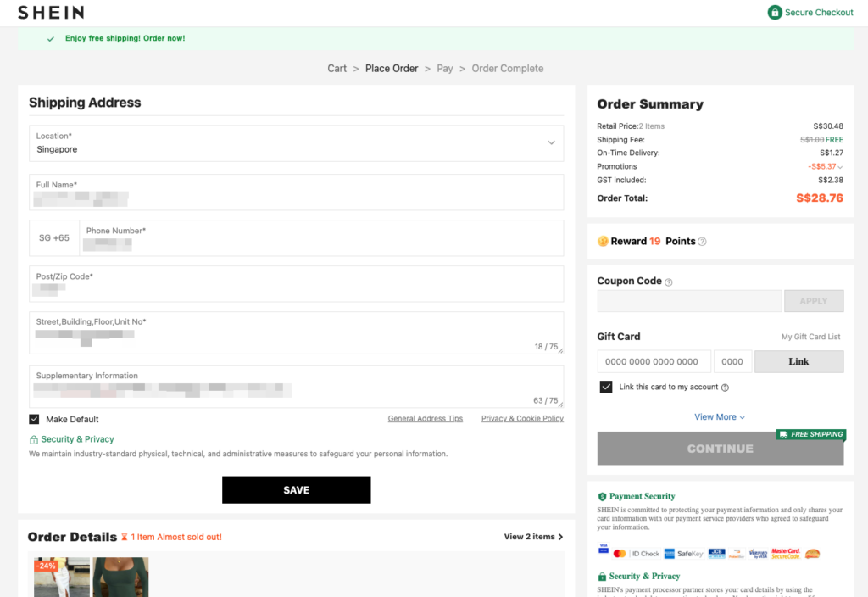This screenshot has width=868, height=597.
Task: Click the SHEIN logo
Action: click(x=51, y=13)
